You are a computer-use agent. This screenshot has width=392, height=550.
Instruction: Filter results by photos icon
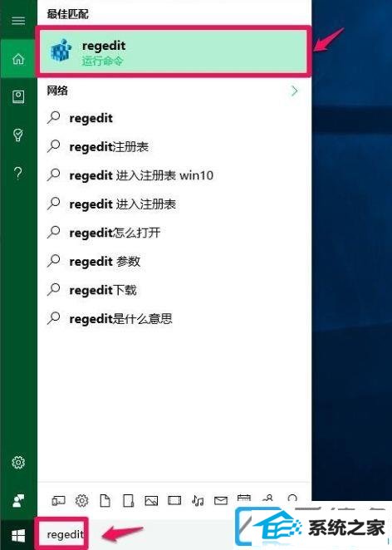[x=151, y=500]
